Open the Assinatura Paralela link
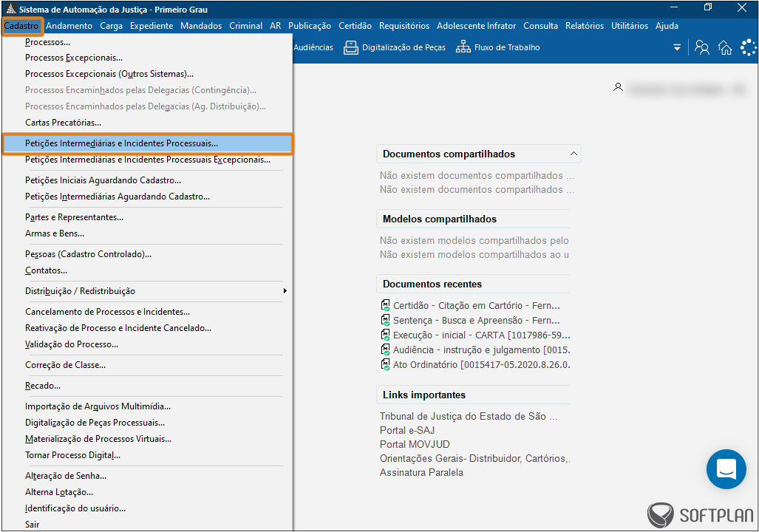The width and height of the screenshot is (759, 532). 421,472
